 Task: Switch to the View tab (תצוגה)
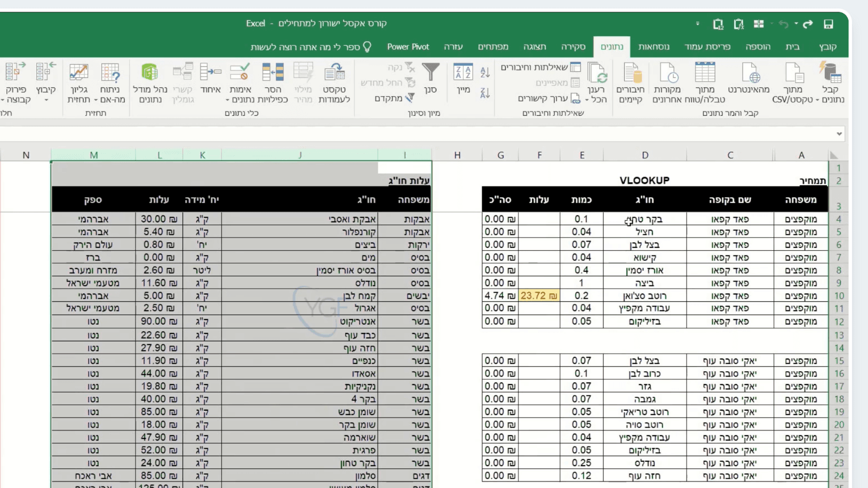pyautogui.click(x=535, y=47)
